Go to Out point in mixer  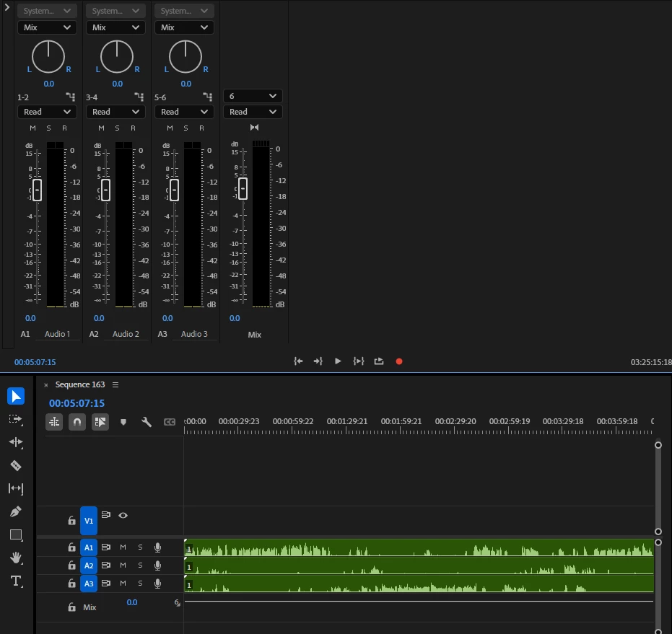coord(318,361)
